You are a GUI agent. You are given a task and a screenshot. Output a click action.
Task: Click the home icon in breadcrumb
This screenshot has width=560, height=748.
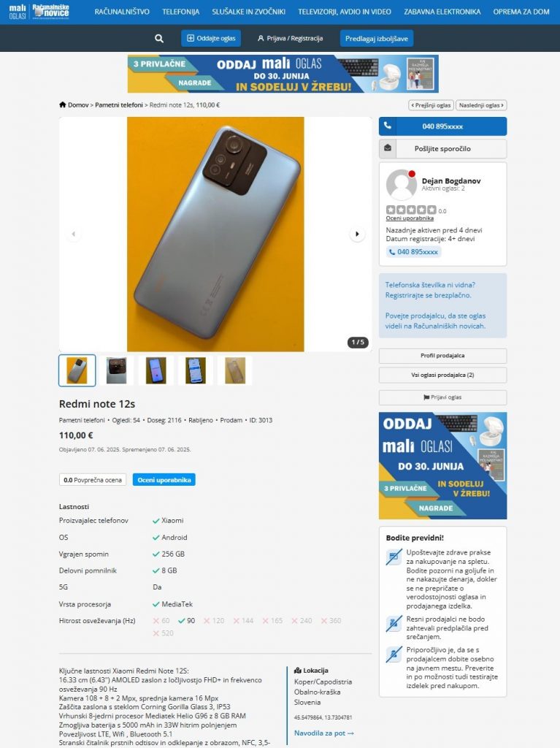click(x=63, y=104)
